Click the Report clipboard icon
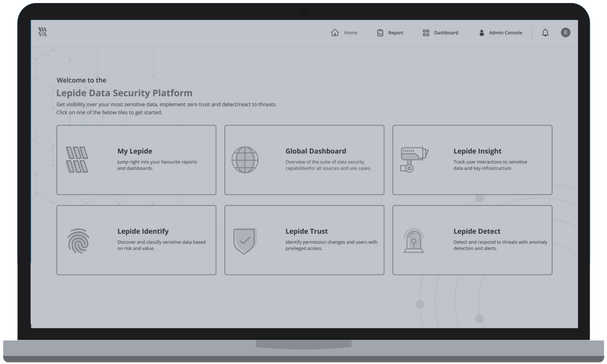The width and height of the screenshot is (607, 364). (380, 33)
